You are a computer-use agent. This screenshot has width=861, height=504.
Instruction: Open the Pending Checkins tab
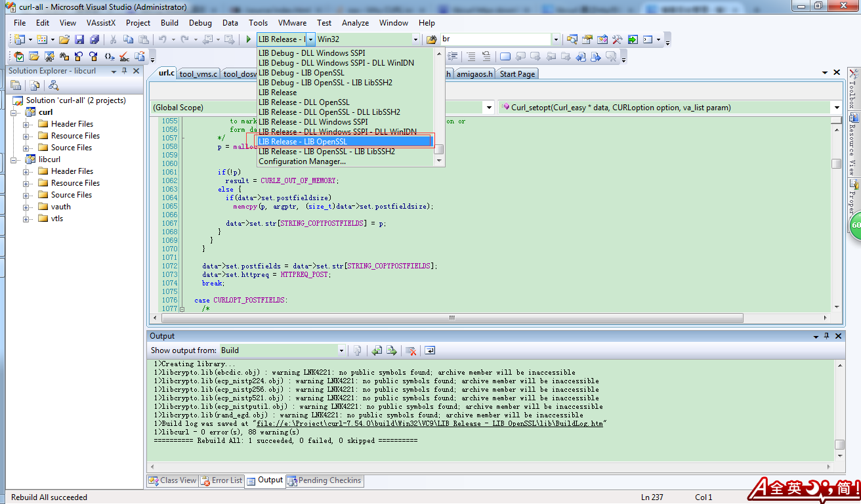(x=324, y=480)
